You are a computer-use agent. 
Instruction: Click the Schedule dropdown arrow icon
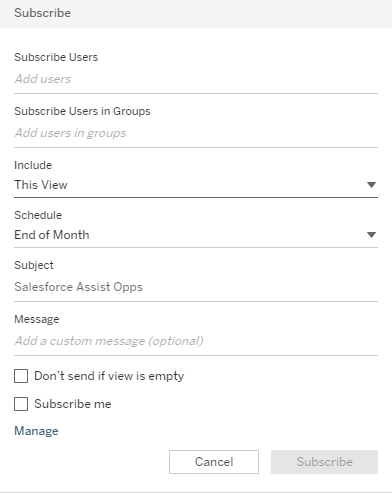point(371,235)
